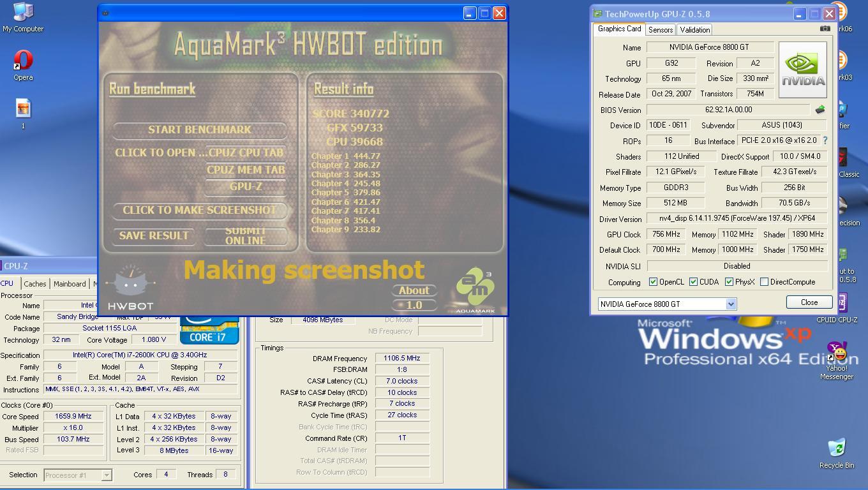Viewport: 868px width, 490px height.
Task: Click the SCORE 340772 result text
Action: tap(350, 114)
